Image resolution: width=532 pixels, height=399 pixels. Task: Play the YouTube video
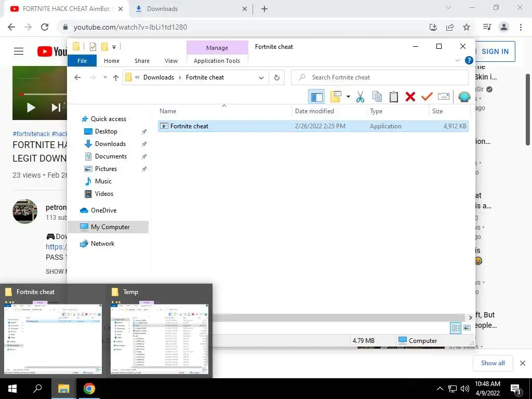(31, 108)
